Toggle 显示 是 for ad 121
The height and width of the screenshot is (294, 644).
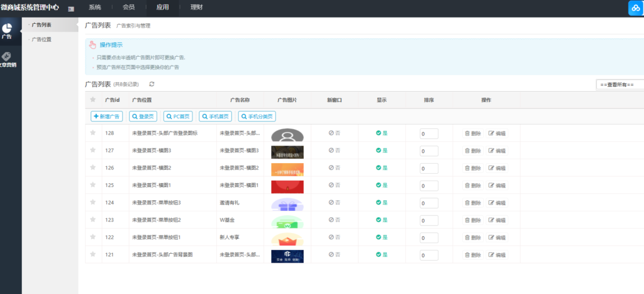pos(382,254)
